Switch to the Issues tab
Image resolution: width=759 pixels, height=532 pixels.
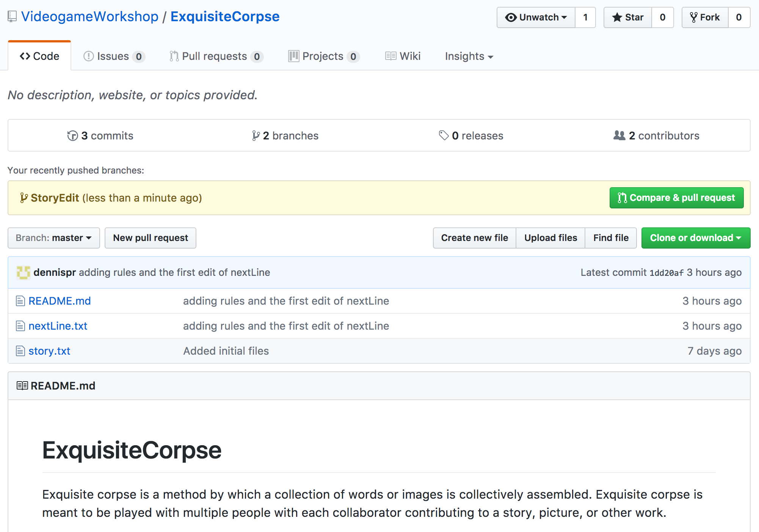coord(114,56)
